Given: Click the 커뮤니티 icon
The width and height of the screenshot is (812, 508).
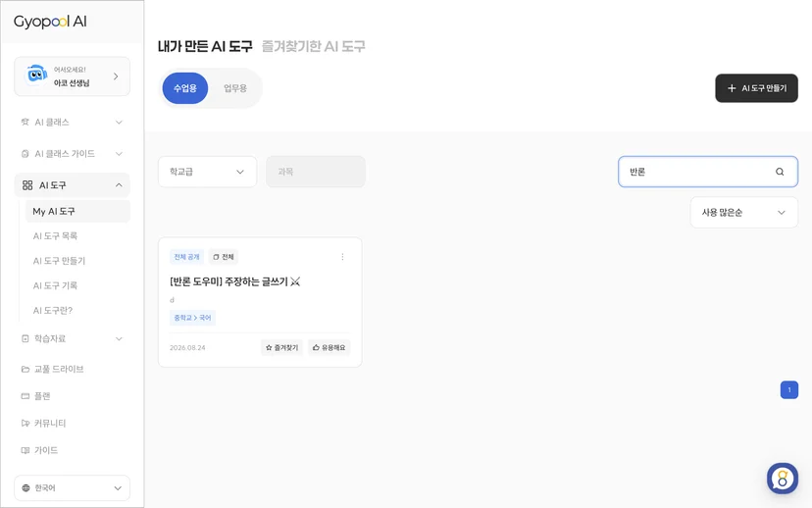Looking at the screenshot, I should (25, 423).
